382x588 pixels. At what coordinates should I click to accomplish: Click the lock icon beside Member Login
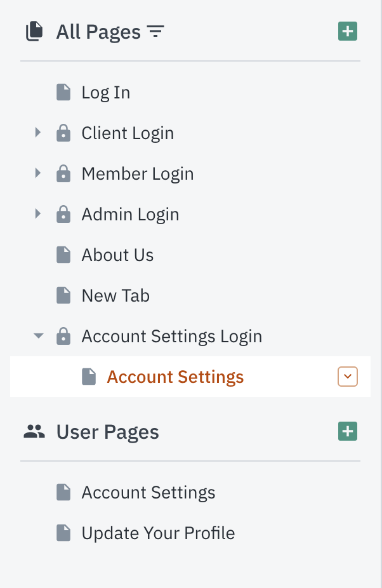(63, 174)
